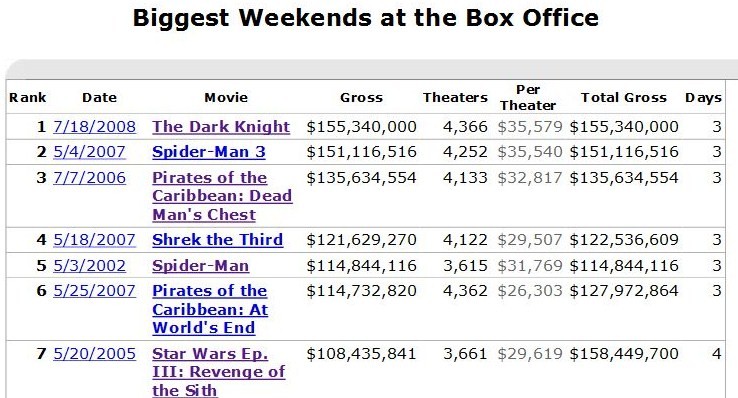This screenshot has height=398, width=738.
Task: Click the Movie column header
Action: click(x=226, y=97)
